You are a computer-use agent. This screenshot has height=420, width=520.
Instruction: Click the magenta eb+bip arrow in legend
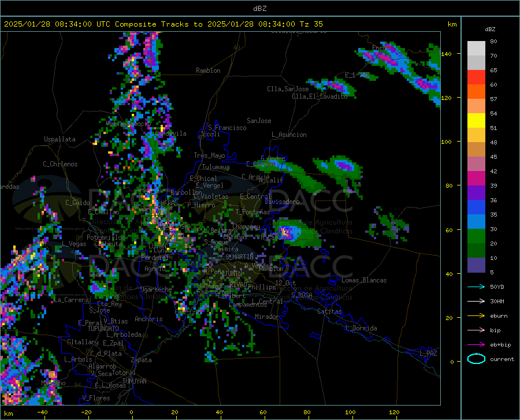pyautogui.click(x=476, y=345)
